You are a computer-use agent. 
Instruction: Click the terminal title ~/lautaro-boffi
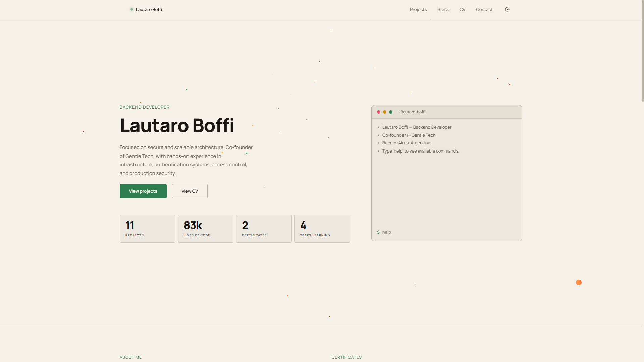point(412,112)
